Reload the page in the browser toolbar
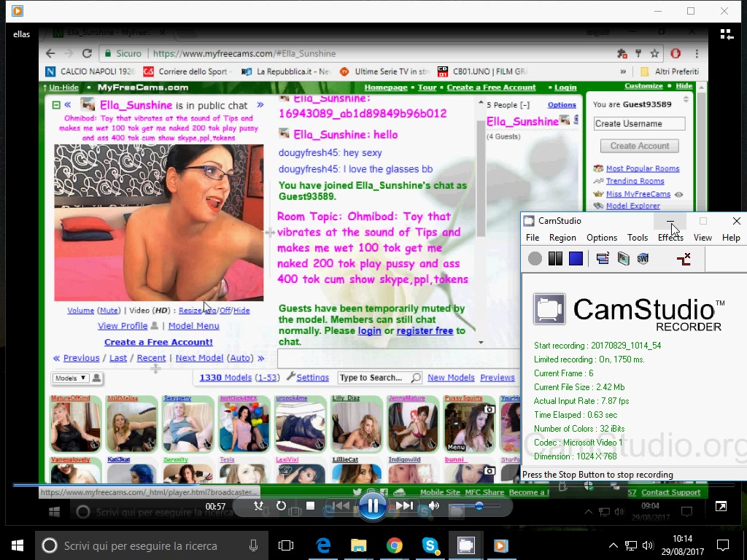 (x=87, y=53)
